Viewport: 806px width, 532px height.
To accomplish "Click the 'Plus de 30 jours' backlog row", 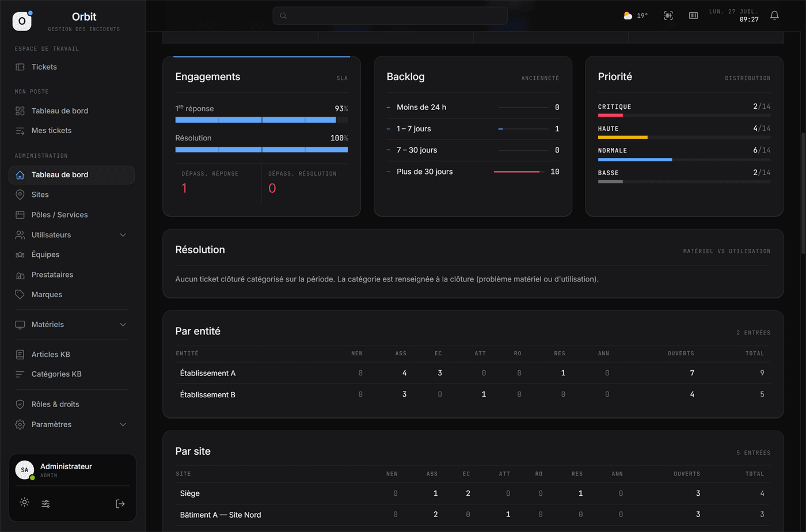I will pos(473,172).
